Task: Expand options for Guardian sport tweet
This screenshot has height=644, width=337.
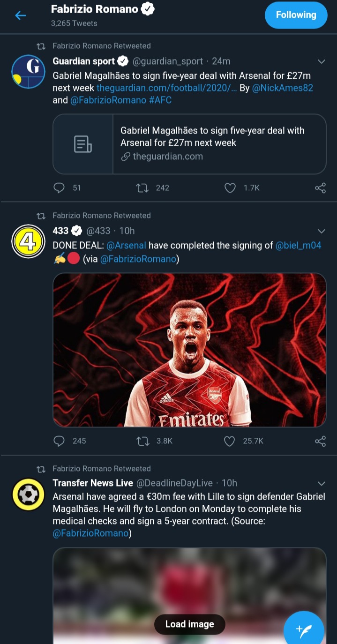Action: click(322, 61)
